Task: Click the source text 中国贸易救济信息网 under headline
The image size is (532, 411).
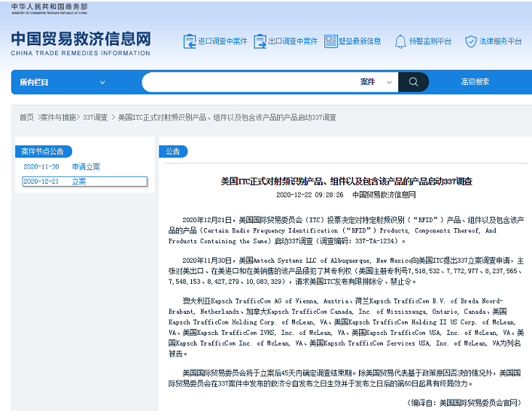Action: (384, 195)
